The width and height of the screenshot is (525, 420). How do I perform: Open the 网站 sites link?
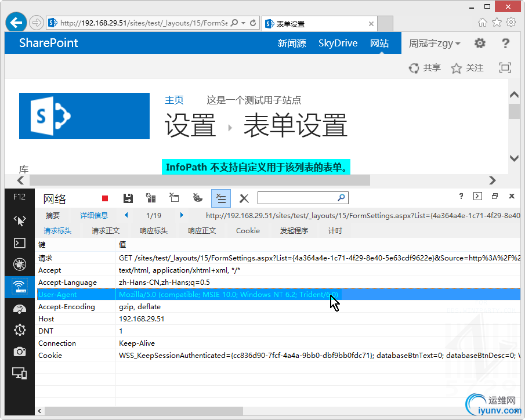379,43
